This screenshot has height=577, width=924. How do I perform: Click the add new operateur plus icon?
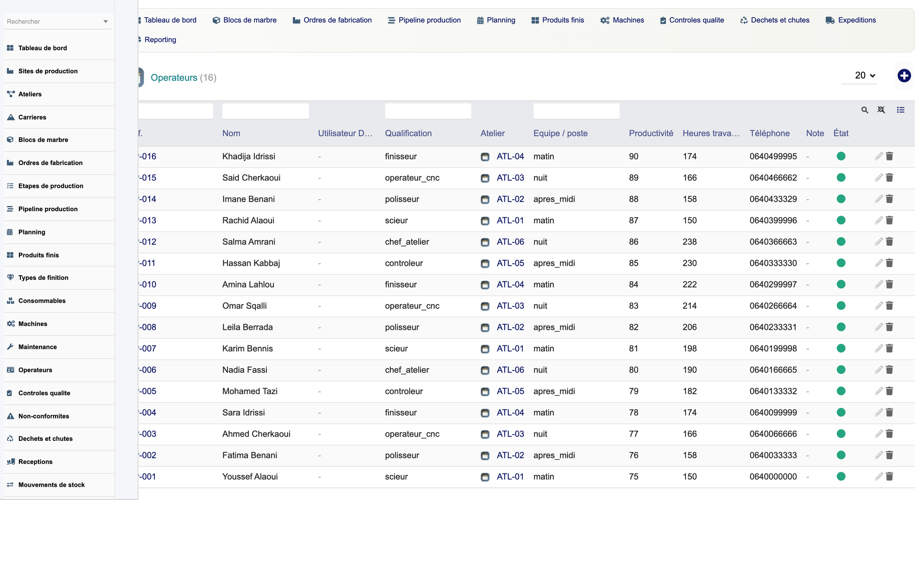click(904, 75)
